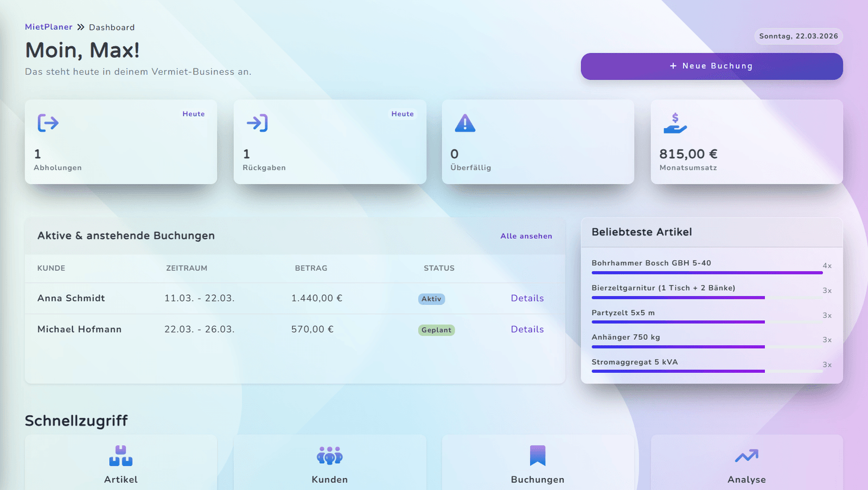Open Analyse via the trend chart icon
The width and height of the screenshot is (868, 490).
click(747, 456)
